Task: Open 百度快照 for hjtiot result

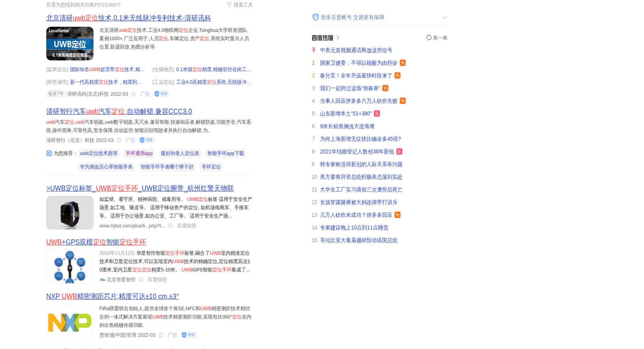Action: coord(186,226)
